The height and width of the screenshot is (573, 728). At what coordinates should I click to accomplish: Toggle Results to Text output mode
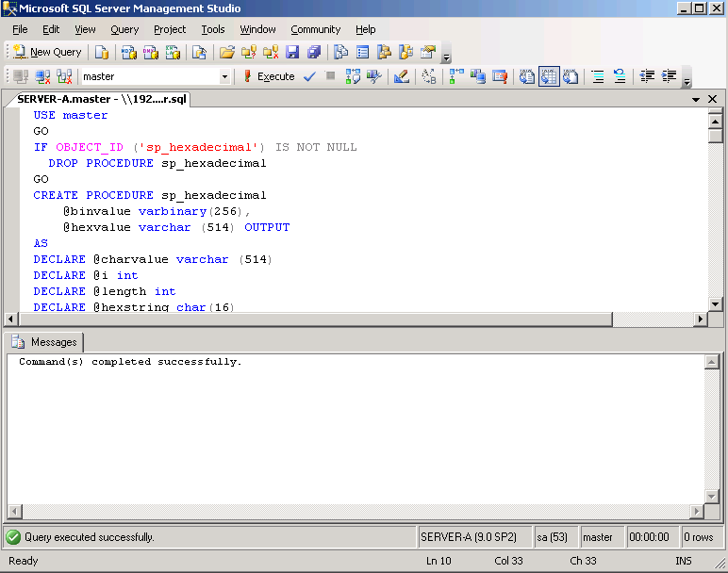click(x=528, y=76)
